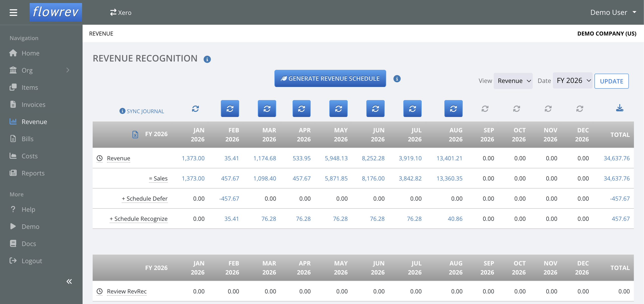Open the Demo User dropdown

click(613, 12)
